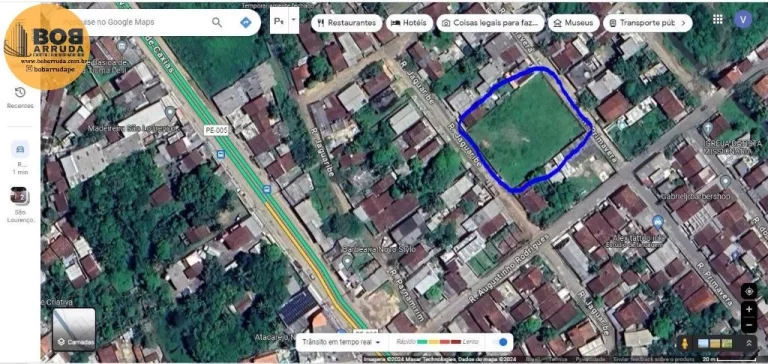Select the Hotéis category chip
768x364 pixels.
click(x=409, y=23)
